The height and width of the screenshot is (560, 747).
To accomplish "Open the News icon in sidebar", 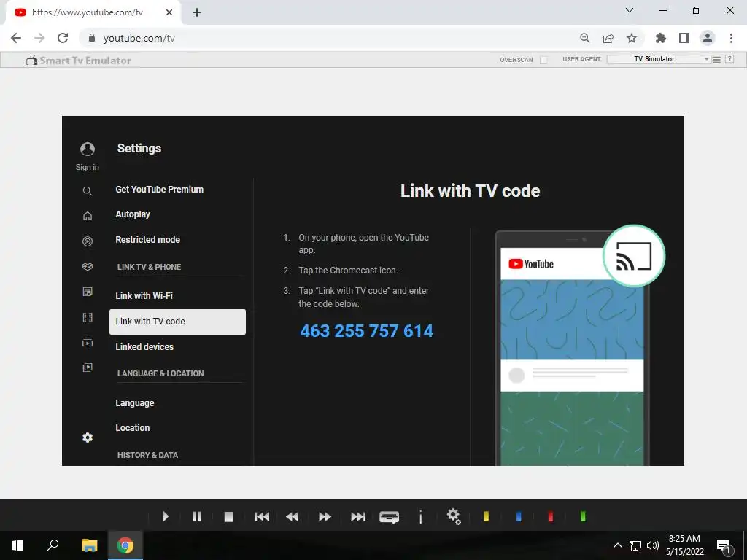I will coord(88,292).
